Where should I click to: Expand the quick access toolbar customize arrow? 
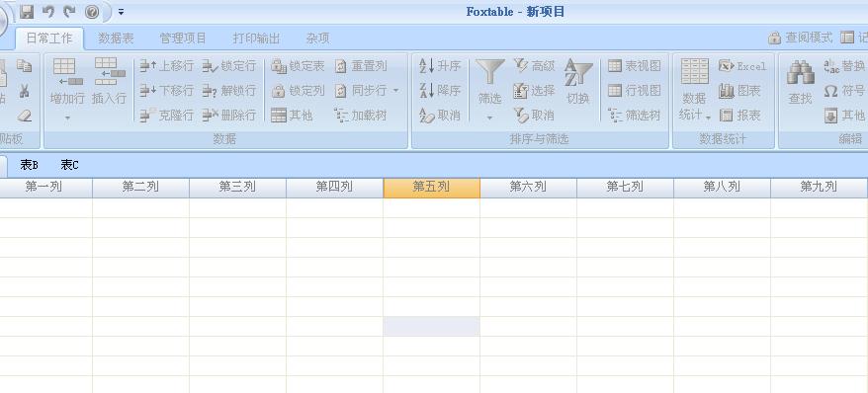click(121, 11)
